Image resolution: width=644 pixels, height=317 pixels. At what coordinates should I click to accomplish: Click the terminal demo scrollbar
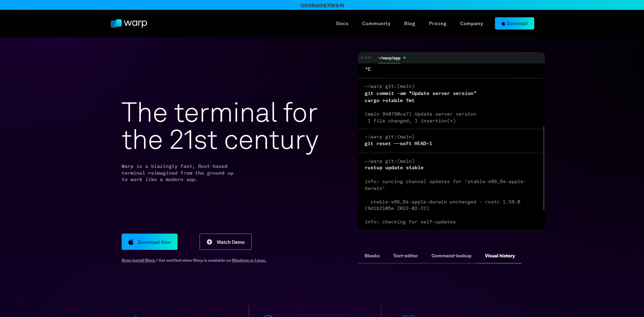(543, 168)
